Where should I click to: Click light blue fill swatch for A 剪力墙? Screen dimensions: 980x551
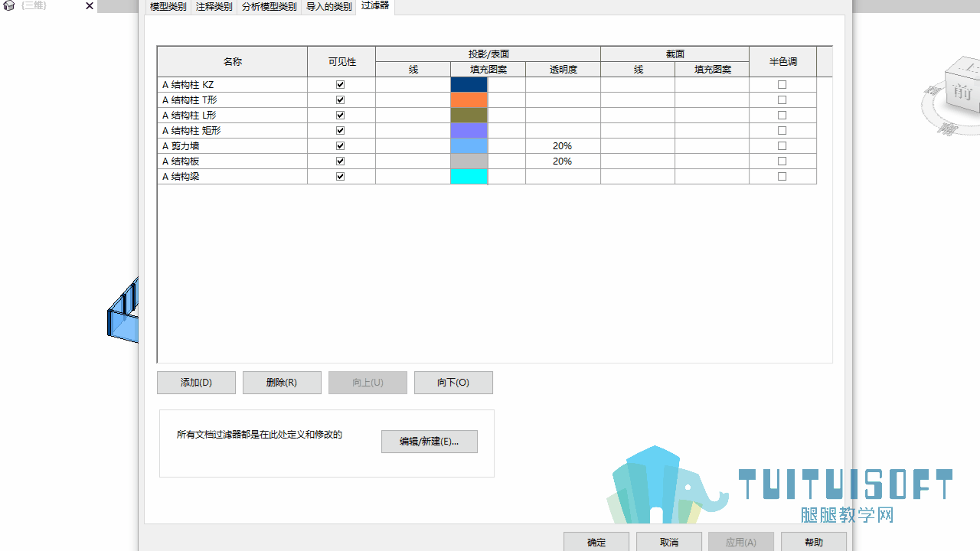tap(469, 146)
